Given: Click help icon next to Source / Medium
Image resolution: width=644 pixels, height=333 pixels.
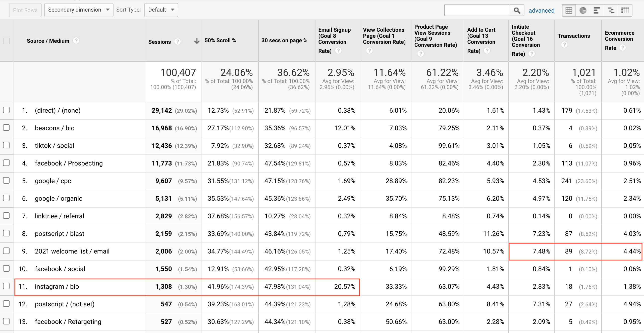Looking at the screenshot, I should (x=76, y=40).
